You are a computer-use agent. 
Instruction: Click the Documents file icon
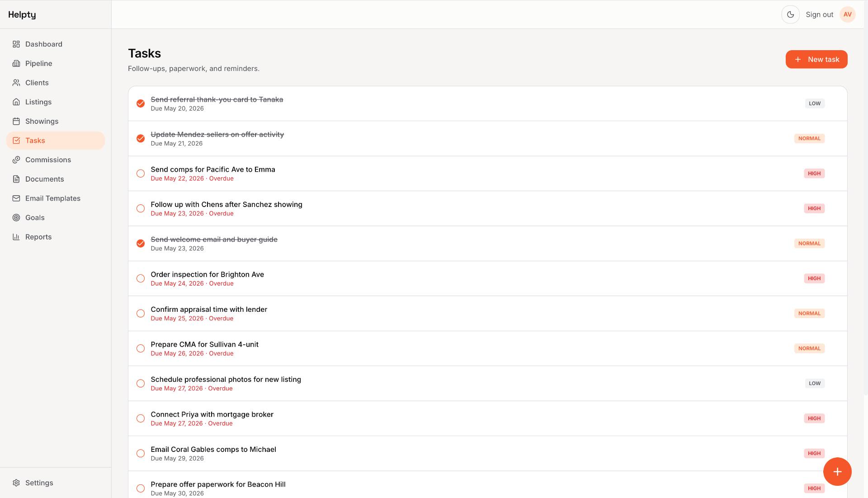click(x=16, y=179)
